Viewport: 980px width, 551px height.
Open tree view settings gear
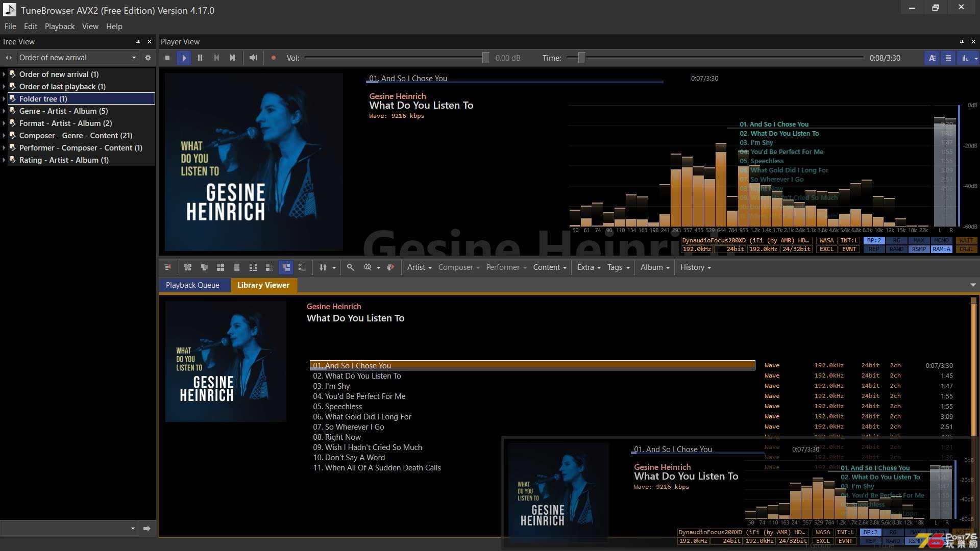point(148,58)
